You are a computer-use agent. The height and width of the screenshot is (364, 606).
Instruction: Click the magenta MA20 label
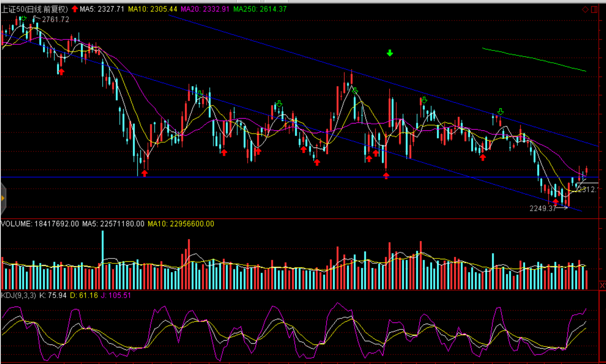205,9
